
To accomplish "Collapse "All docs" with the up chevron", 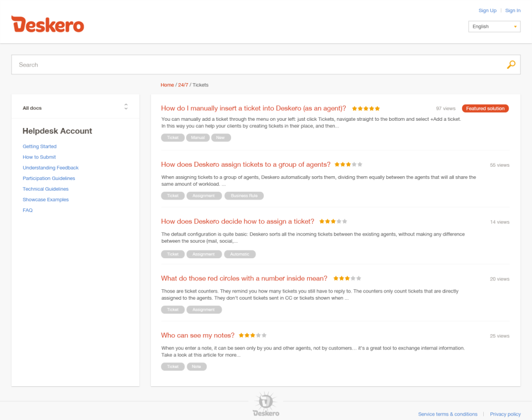I will point(126,104).
